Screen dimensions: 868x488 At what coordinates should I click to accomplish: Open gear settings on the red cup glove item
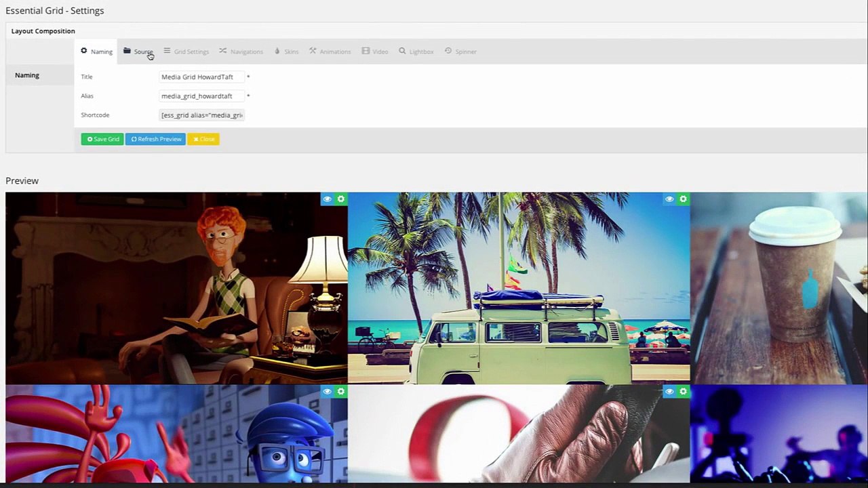(x=683, y=392)
